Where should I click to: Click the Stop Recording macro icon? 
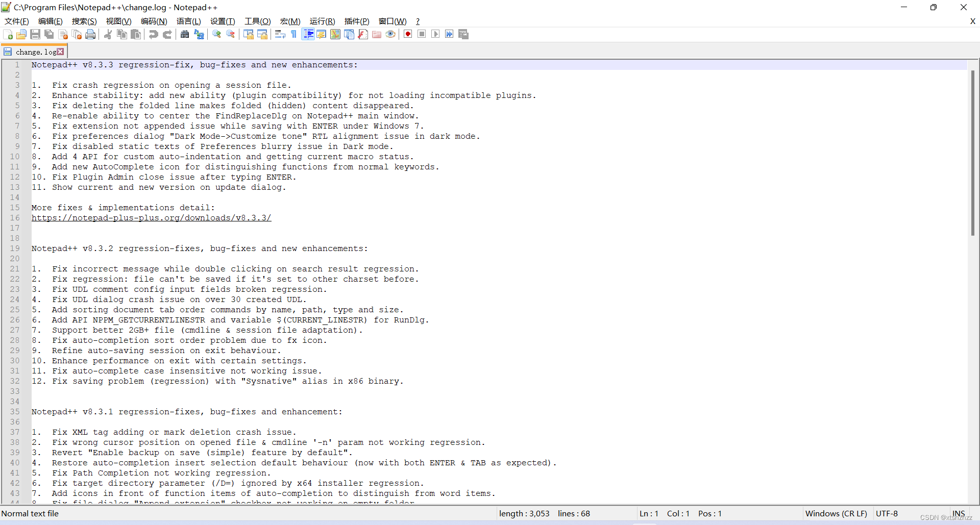pos(422,34)
